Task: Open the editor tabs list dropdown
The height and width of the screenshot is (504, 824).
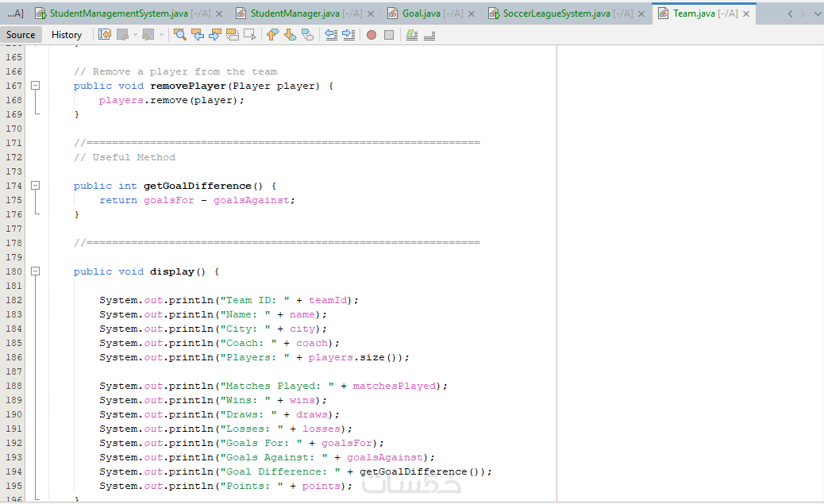Action: 817,13
